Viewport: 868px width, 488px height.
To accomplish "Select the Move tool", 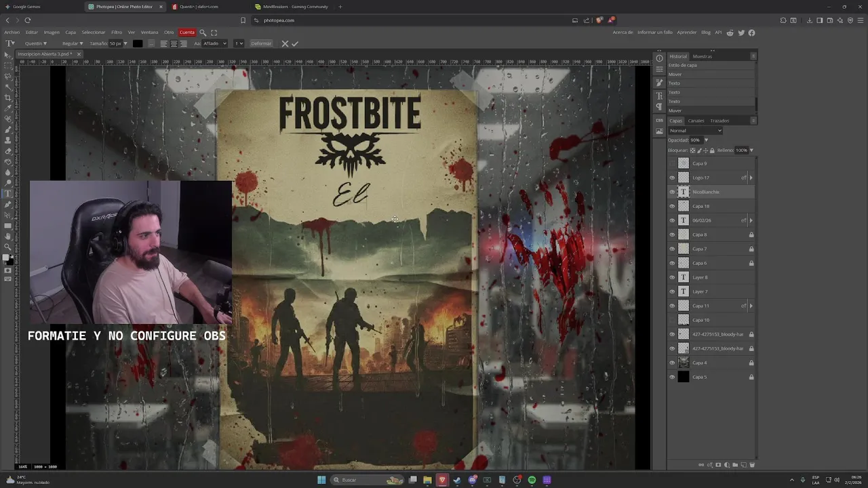I will click(8, 55).
